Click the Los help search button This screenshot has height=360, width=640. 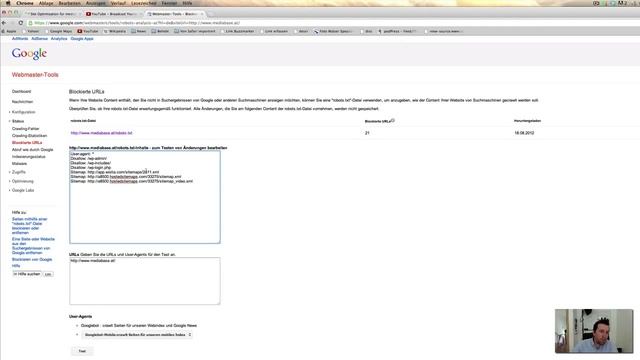[48, 274]
